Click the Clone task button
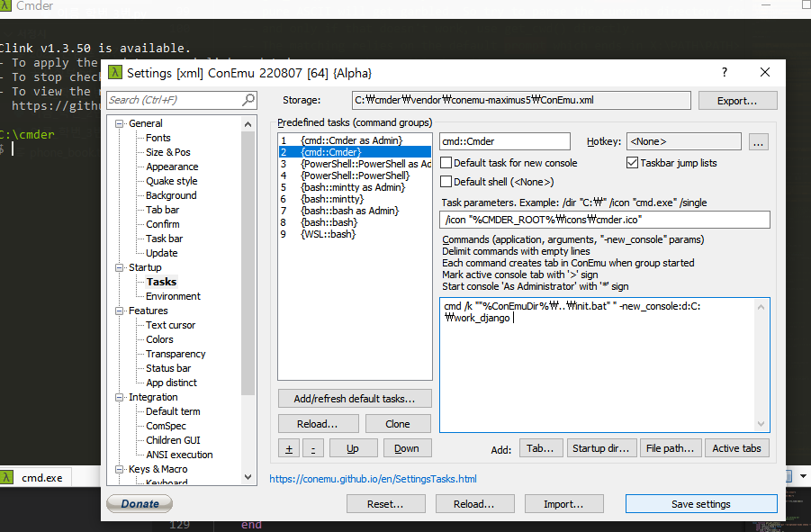 coord(398,424)
